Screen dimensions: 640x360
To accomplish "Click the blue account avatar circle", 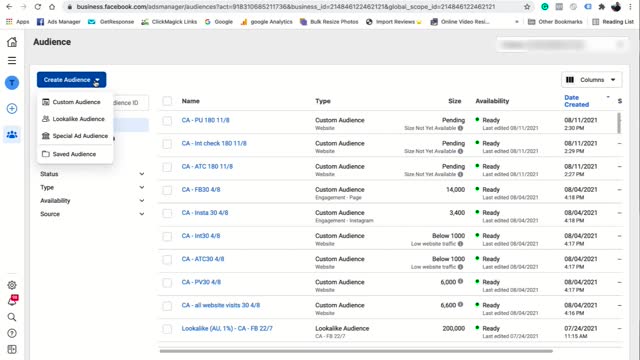I will coord(12,83).
